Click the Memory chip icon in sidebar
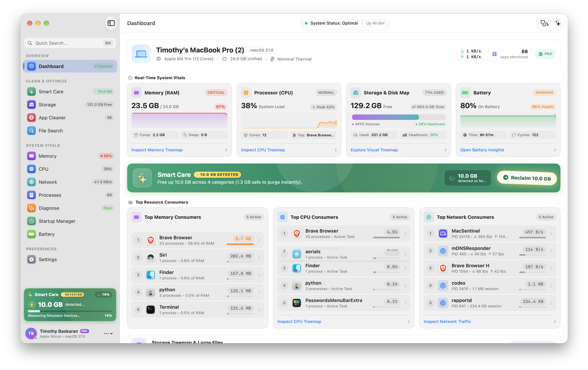 [31, 156]
